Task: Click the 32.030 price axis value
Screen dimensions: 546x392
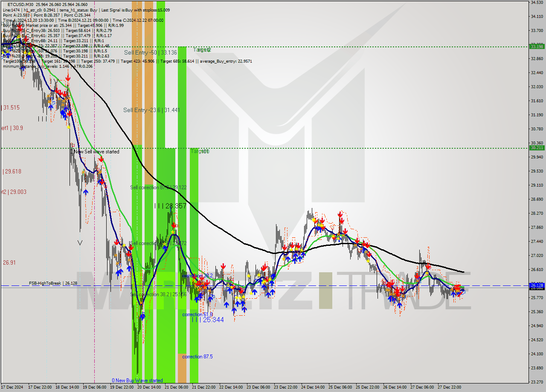Action: [537, 87]
